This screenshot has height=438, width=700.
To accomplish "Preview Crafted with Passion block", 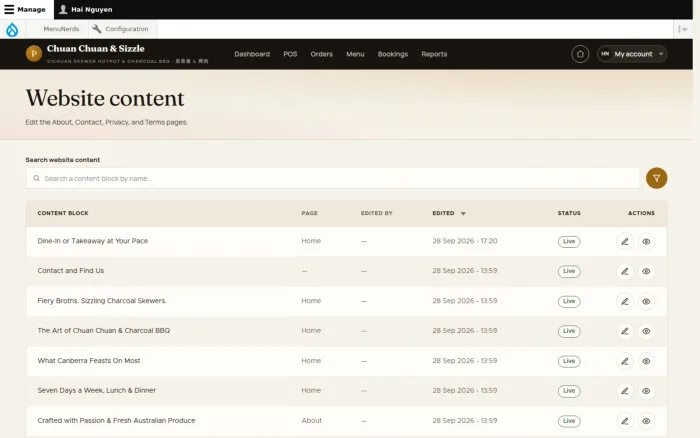I will click(x=646, y=421).
